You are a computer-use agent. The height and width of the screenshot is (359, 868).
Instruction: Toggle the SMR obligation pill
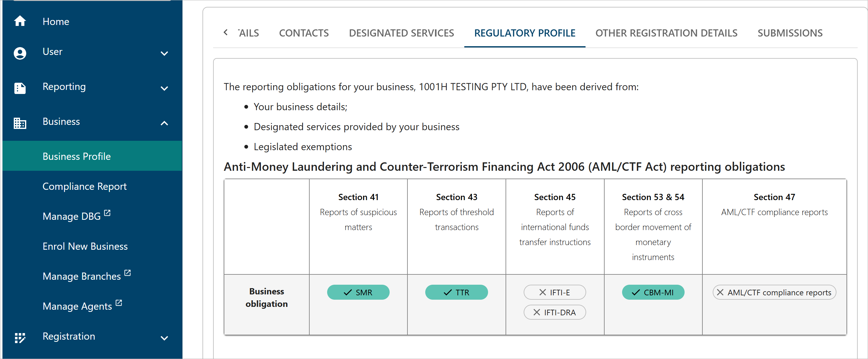(x=358, y=292)
